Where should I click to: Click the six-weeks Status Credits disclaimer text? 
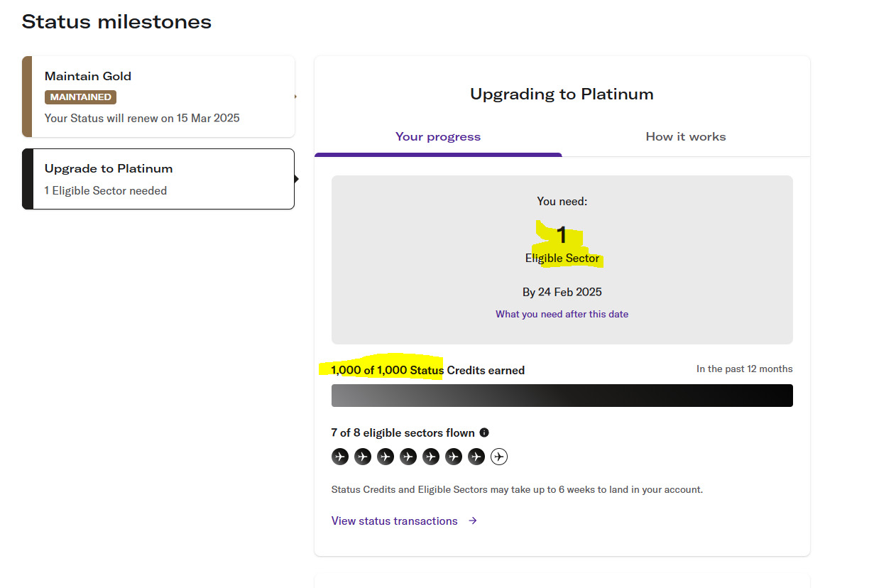[517, 489]
